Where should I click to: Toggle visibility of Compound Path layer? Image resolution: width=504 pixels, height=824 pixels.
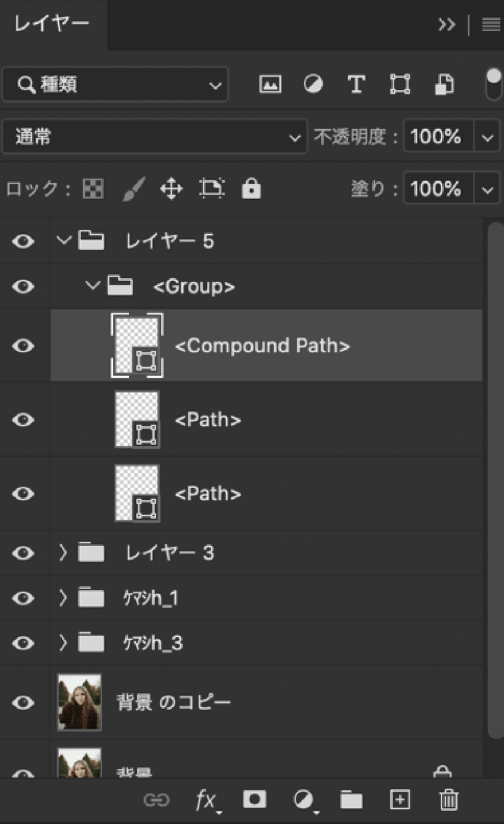pos(23,346)
